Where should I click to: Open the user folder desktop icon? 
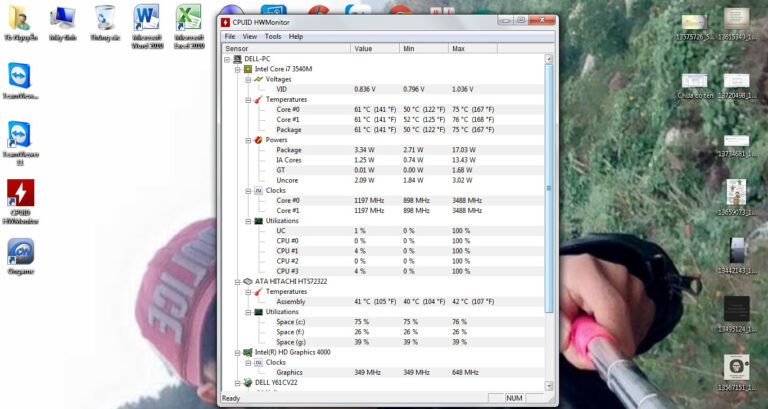coord(20,23)
